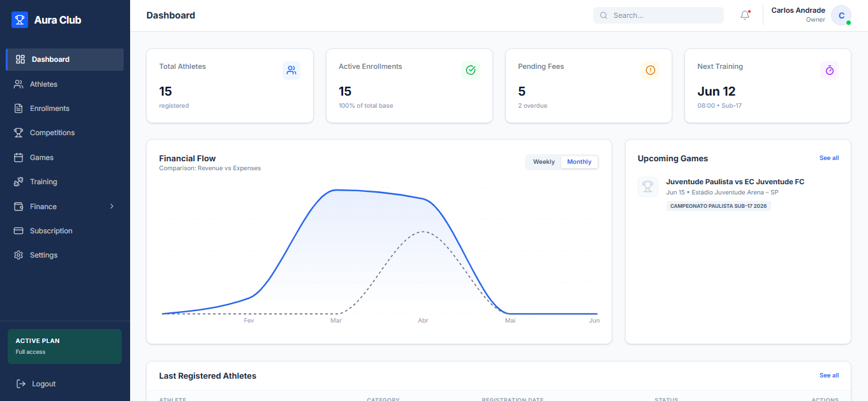Screen dimensions: 868x401
Task: Click the Campeonato Paulista Sub-17 2026 tag
Action: click(719, 206)
